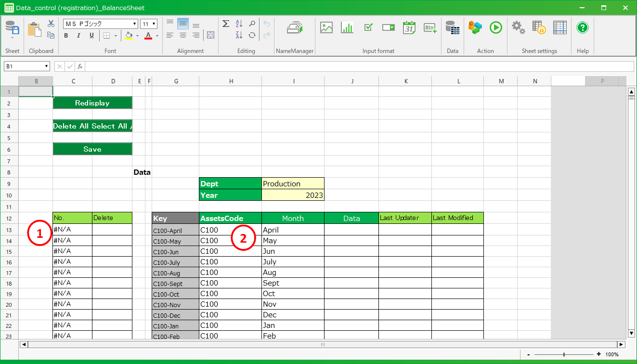Select the Production Dept cell
The height and width of the screenshot is (364, 637).
293,183
